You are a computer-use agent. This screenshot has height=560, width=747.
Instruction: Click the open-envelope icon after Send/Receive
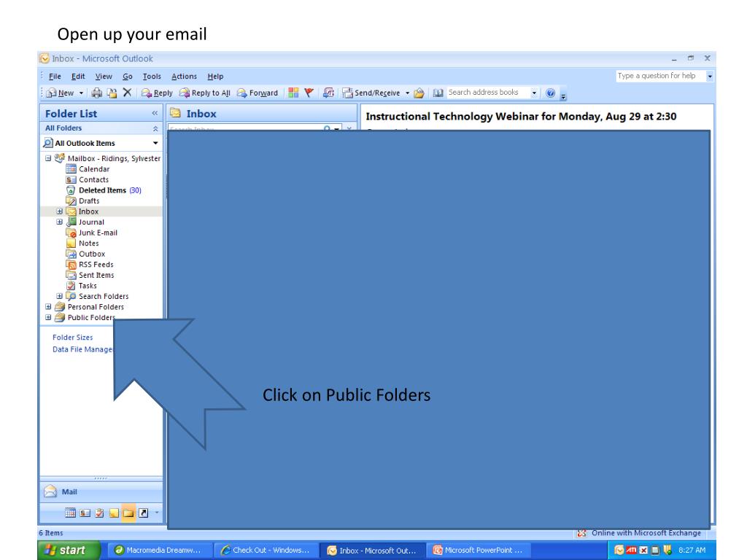pos(419,93)
